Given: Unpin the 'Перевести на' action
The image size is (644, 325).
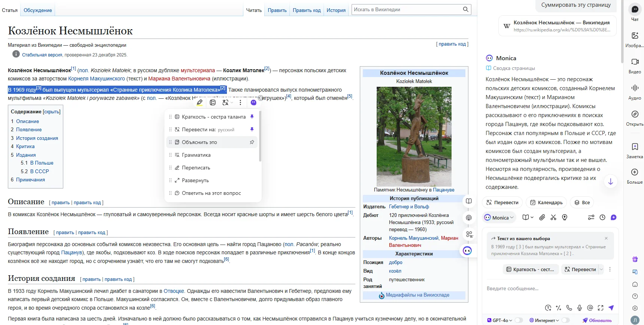Looking at the screenshot, I should coord(252,129).
